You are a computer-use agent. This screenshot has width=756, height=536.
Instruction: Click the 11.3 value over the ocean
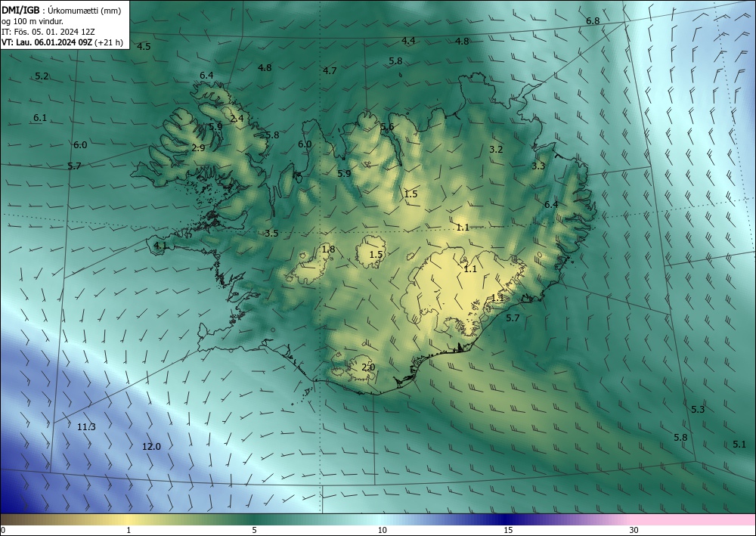86,426
